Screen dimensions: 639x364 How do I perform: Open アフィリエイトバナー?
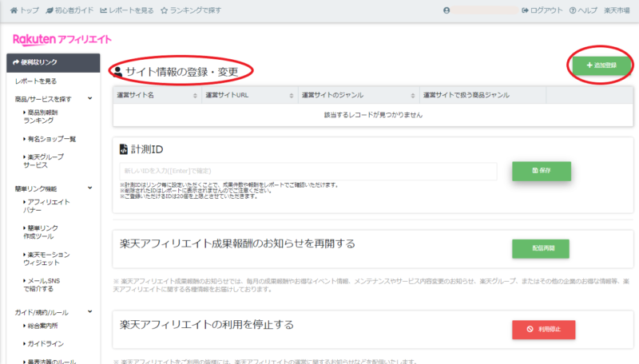pyautogui.click(x=46, y=206)
